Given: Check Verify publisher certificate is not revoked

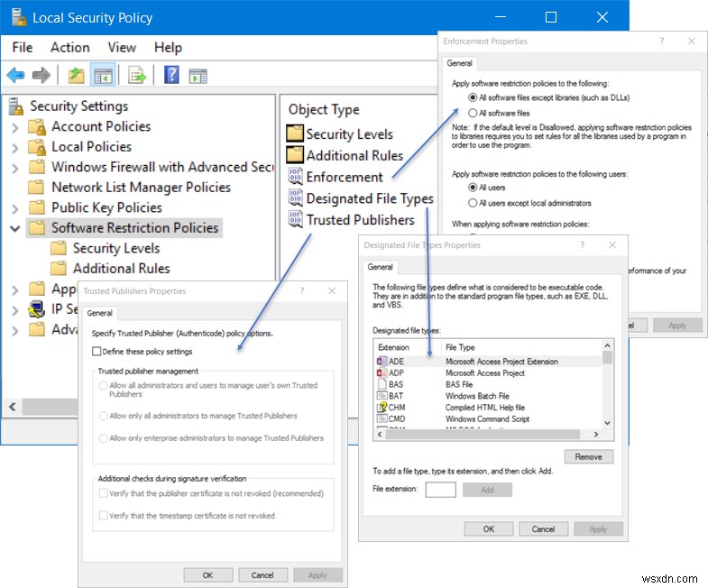Looking at the screenshot, I should click(104, 493).
